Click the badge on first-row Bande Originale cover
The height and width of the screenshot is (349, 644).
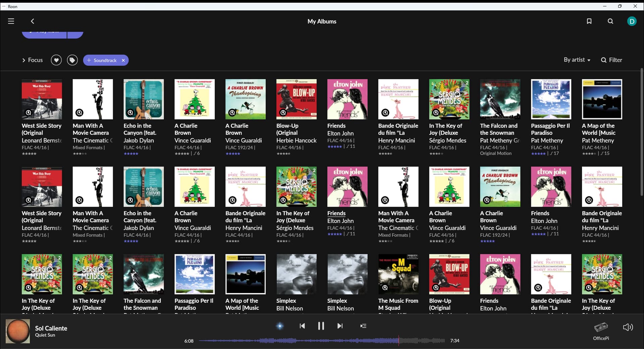pyautogui.click(x=385, y=113)
